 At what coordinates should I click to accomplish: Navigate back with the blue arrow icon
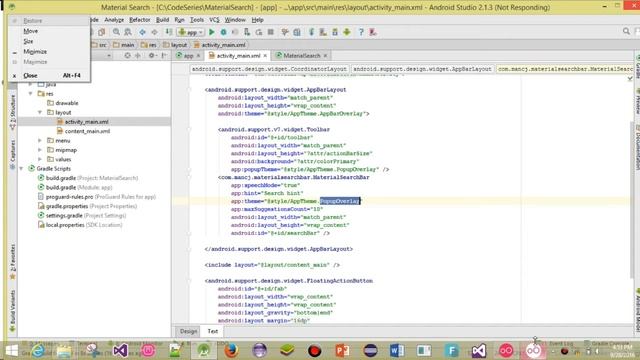coord(142,32)
